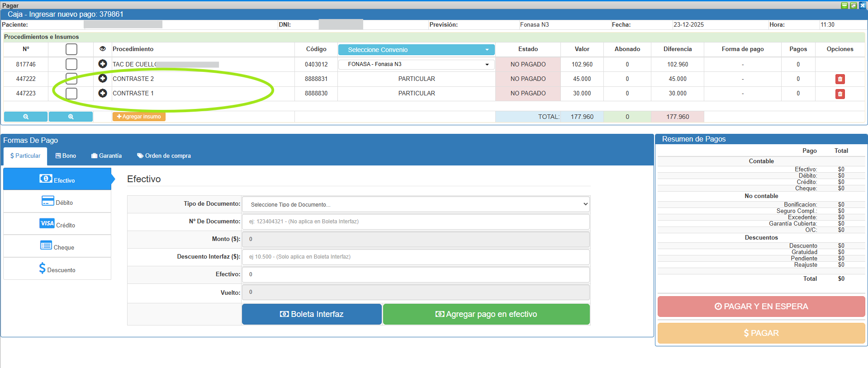Viewport: 868px width, 368px height.
Task: Expand details of TAC DE CUELLO procedure
Action: point(103,64)
